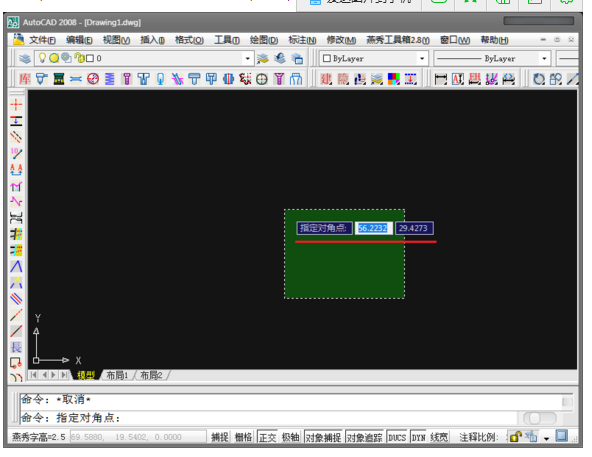Click the layer previous icon
592x457 pixels.
[280, 58]
